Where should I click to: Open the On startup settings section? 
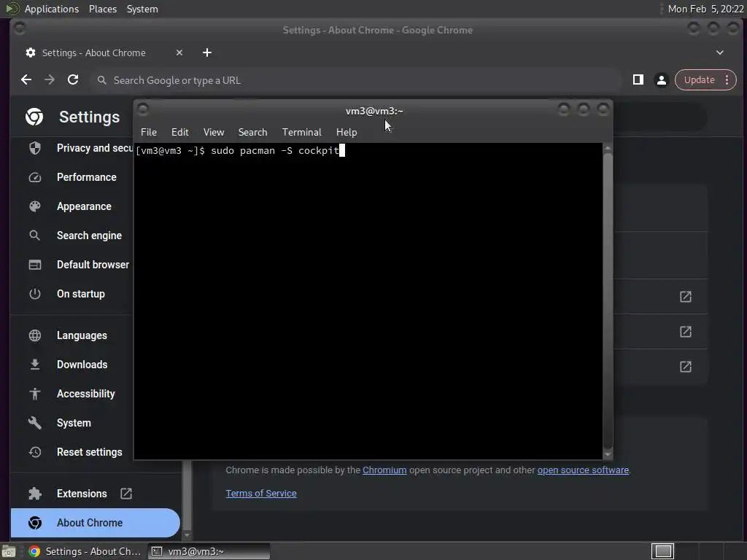click(80, 294)
